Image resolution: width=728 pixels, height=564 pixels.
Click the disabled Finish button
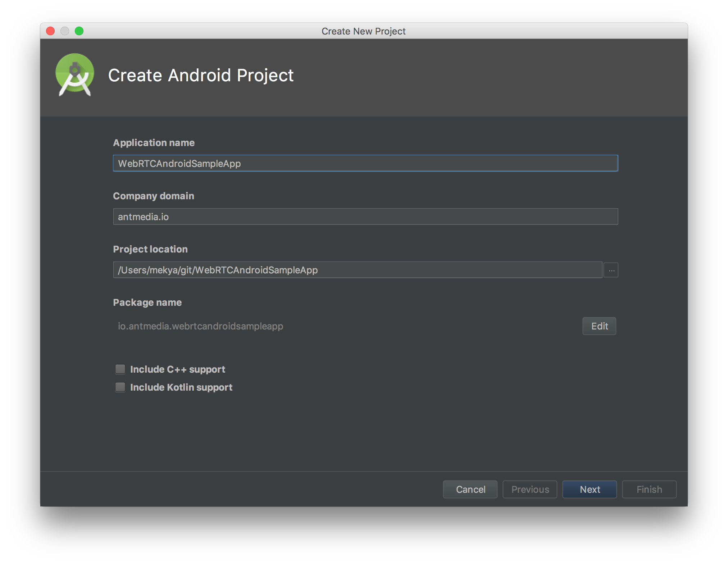649,489
